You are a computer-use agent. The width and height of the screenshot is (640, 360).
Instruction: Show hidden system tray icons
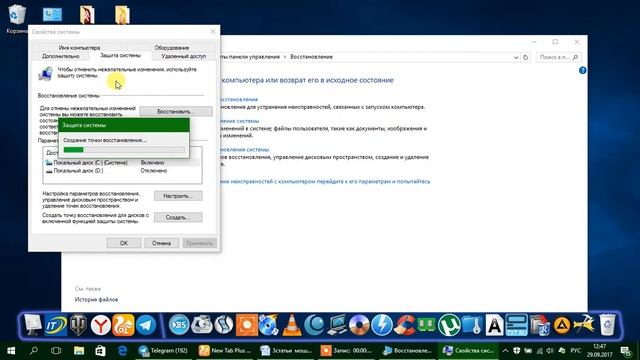tap(505, 351)
